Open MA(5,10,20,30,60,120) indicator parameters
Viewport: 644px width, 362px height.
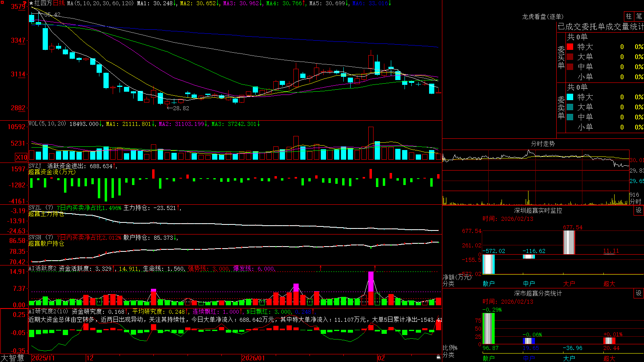[x=100, y=3]
